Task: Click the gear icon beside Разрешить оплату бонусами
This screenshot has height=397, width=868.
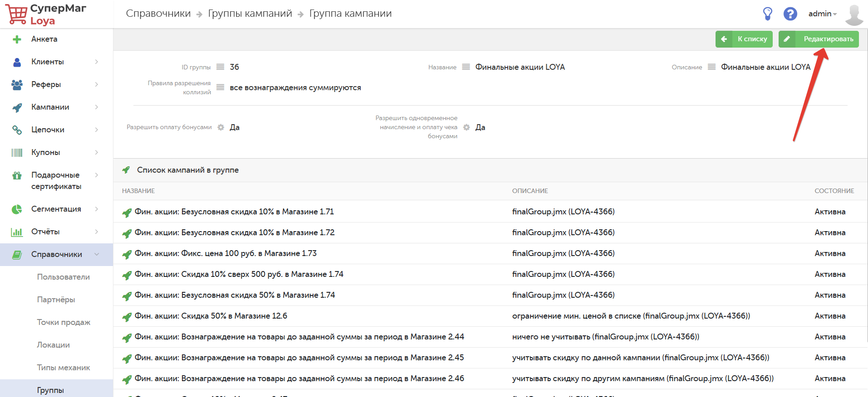Action: [221, 127]
